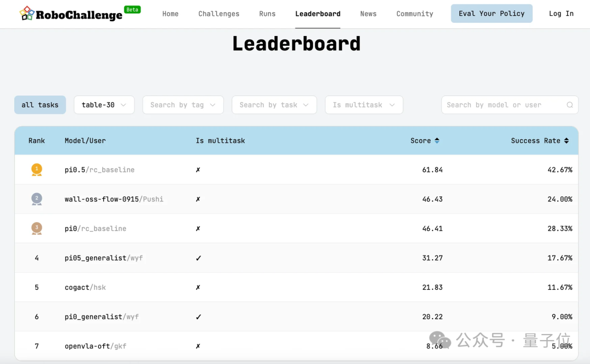The height and width of the screenshot is (364, 590).
Task: Click the score value 61.84
Action: 432,170
